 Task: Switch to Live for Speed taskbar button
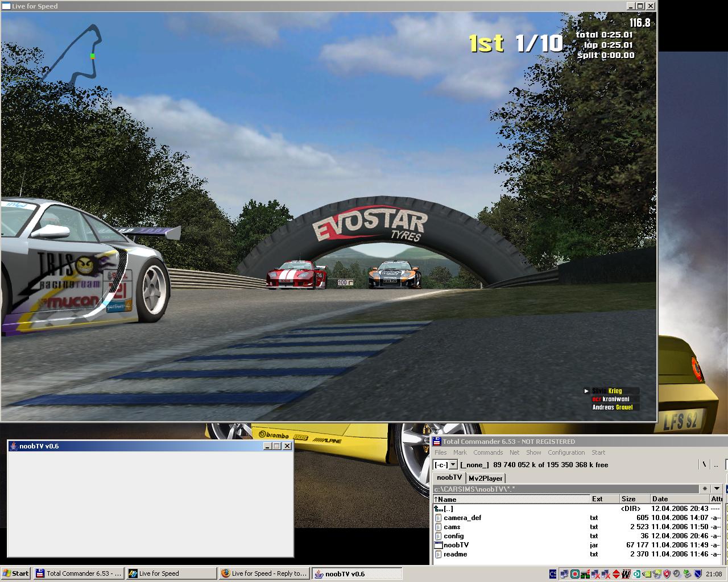click(x=171, y=573)
